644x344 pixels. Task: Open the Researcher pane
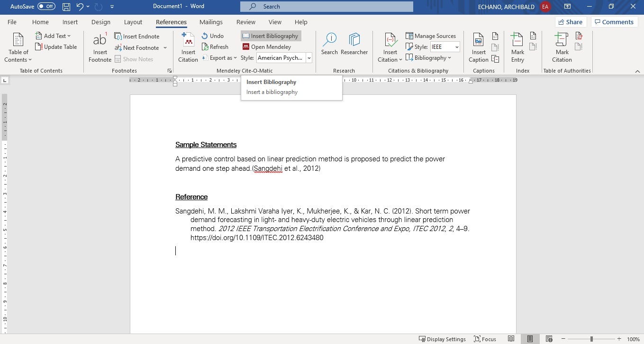[x=354, y=44]
